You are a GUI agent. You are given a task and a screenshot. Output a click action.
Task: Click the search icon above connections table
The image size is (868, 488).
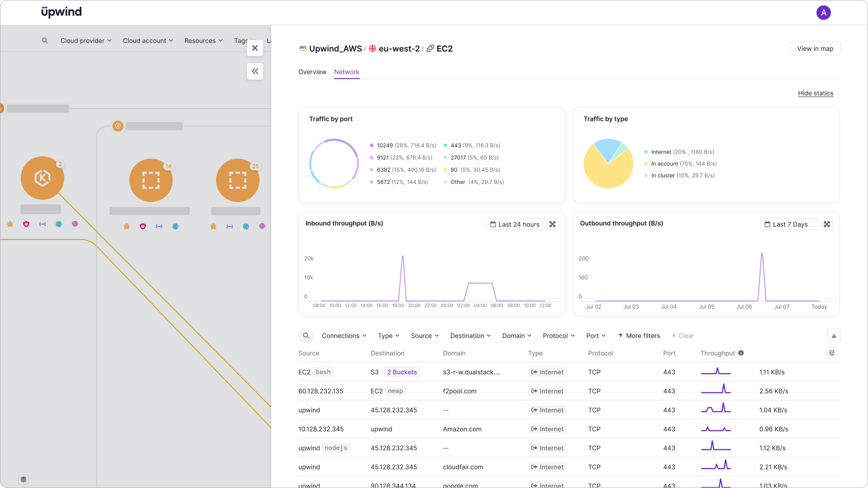[x=306, y=336]
